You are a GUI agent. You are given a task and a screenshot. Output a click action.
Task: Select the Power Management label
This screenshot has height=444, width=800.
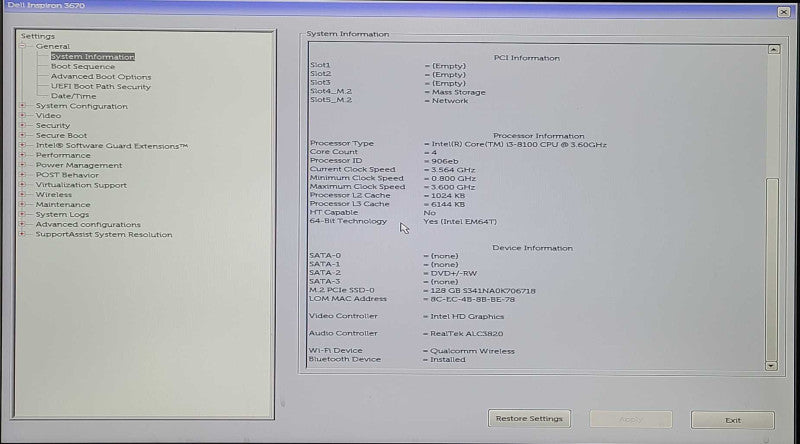click(x=79, y=165)
